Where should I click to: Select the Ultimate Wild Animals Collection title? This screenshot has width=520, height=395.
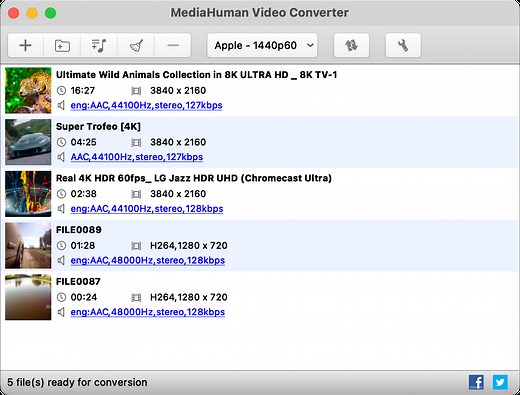click(x=196, y=75)
